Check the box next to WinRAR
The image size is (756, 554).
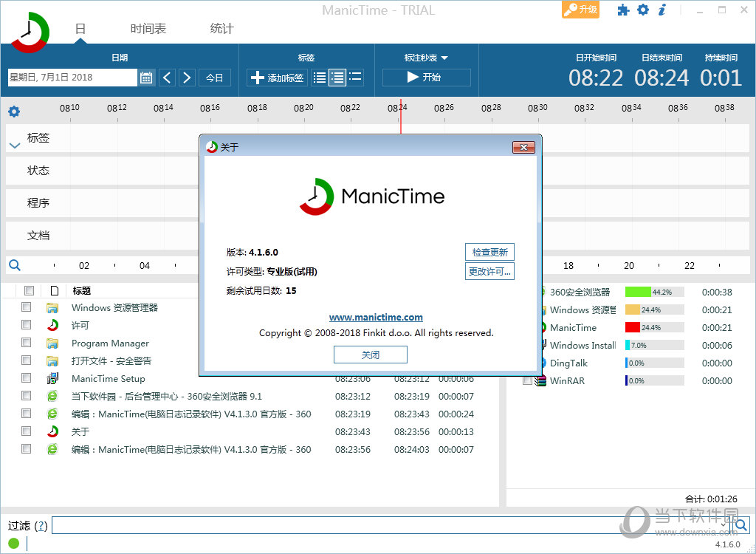pos(527,380)
